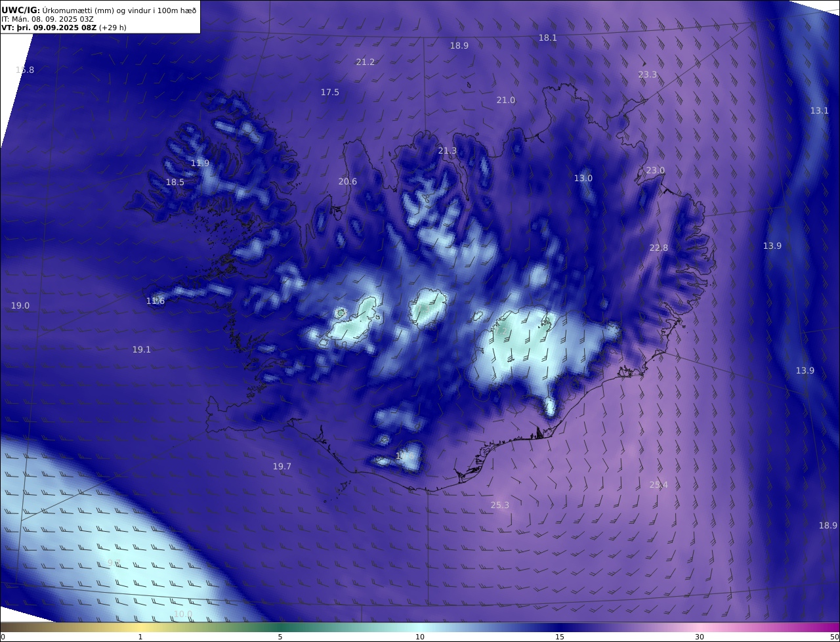Click the 11.9 value in the Westfjords
This screenshot has width=840, height=642.
point(200,163)
